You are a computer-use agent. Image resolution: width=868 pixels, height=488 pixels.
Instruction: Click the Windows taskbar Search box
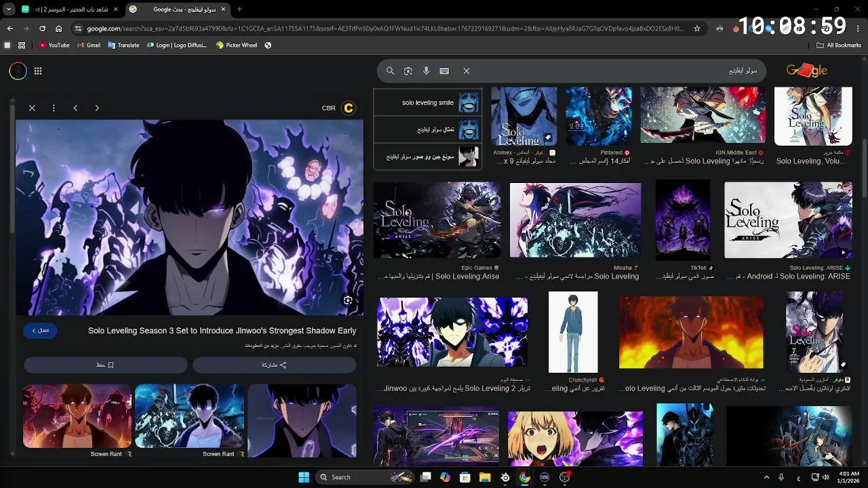coord(365,477)
